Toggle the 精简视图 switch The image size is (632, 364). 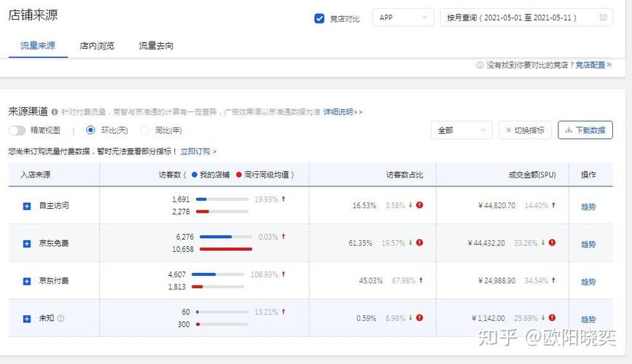[x=17, y=130]
